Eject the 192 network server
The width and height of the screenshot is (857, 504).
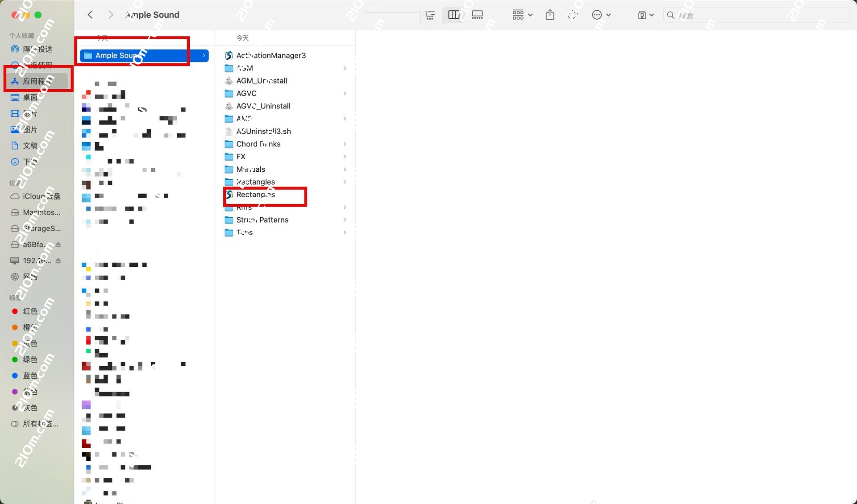pos(58,260)
